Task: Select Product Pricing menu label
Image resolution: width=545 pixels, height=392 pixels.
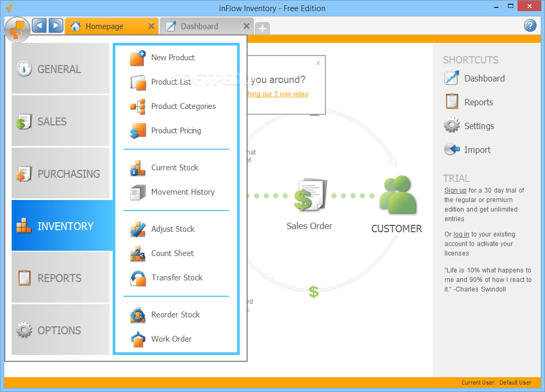Action: coord(176,131)
